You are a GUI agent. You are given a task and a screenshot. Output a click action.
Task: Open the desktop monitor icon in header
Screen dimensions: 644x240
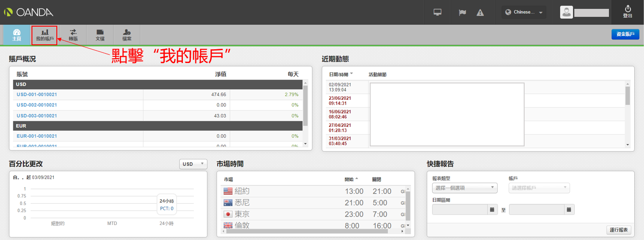click(x=438, y=12)
